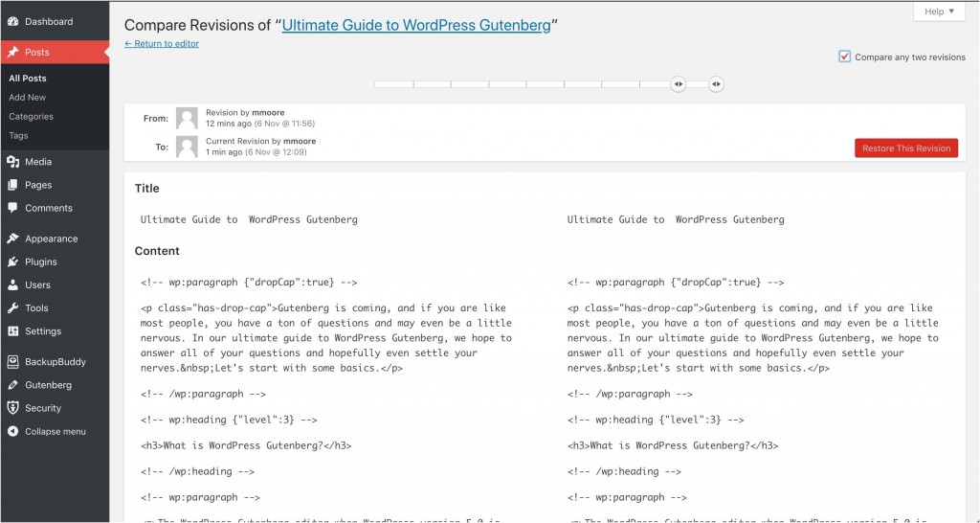Click the right To revision slider handle

[716, 84]
